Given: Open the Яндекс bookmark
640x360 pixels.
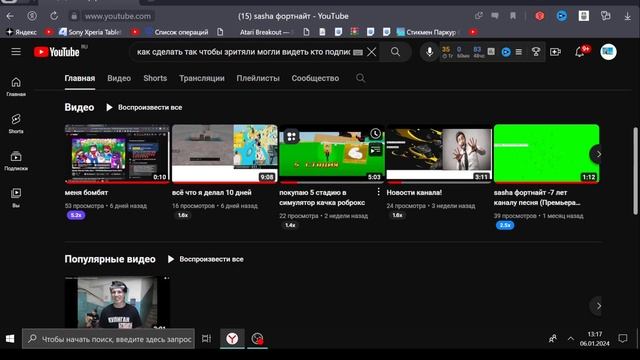Looking at the screenshot, I should click(x=21, y=32).
